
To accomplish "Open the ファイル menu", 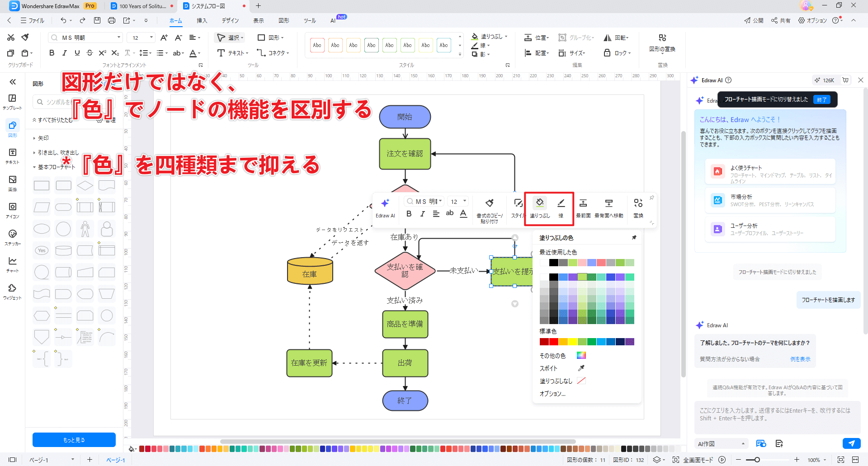I will click(x=32, y=20).
